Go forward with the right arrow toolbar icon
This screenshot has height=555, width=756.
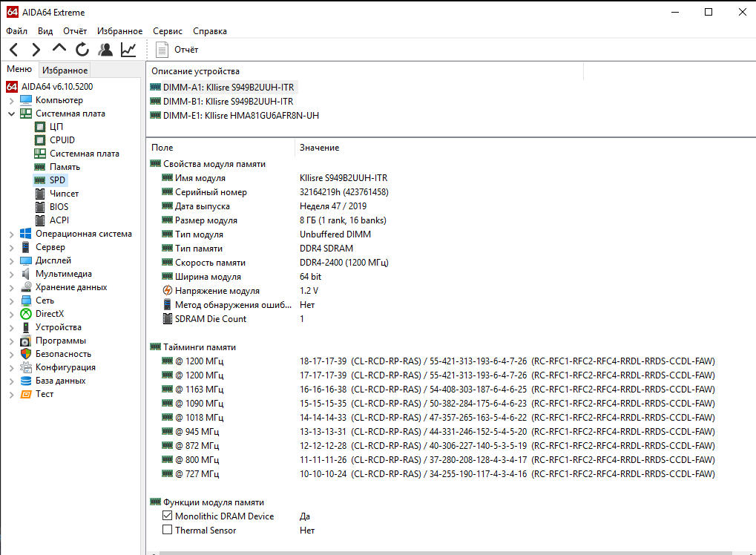pos(36,50)
